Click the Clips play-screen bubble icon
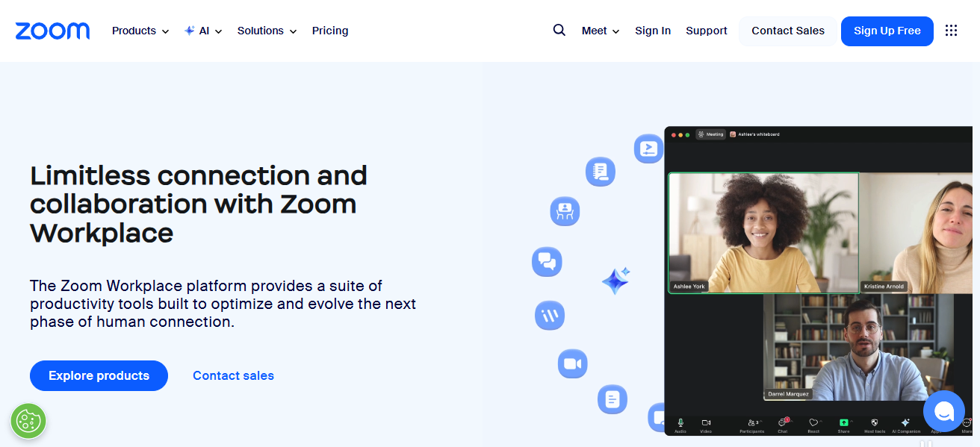Viewport: 980px width, 447px height. click(649, 148)
